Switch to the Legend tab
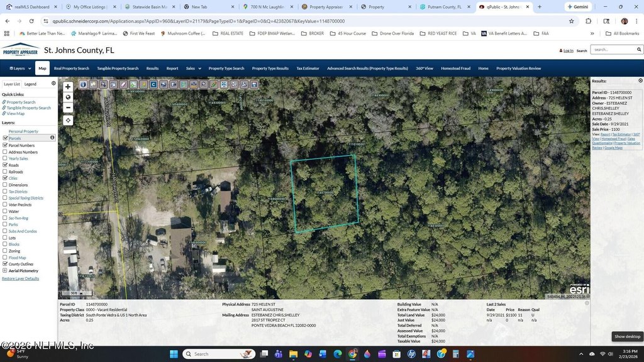 pos(30,84)
